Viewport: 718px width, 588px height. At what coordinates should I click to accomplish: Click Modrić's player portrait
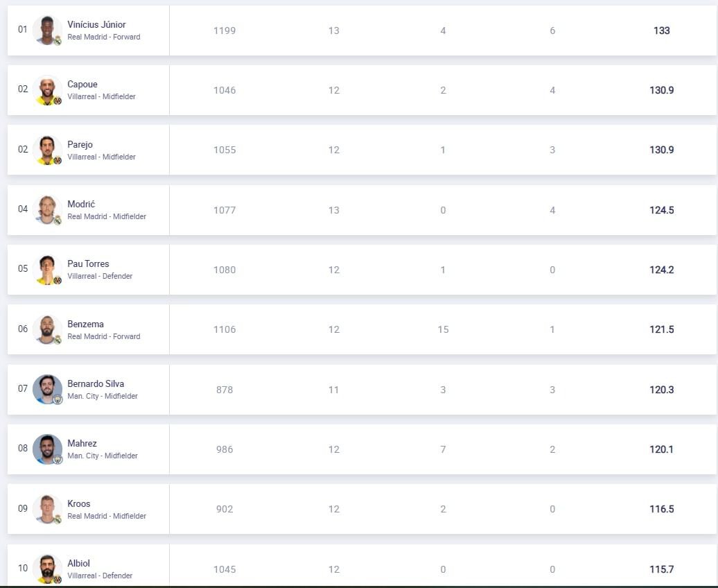coord(47,210)
